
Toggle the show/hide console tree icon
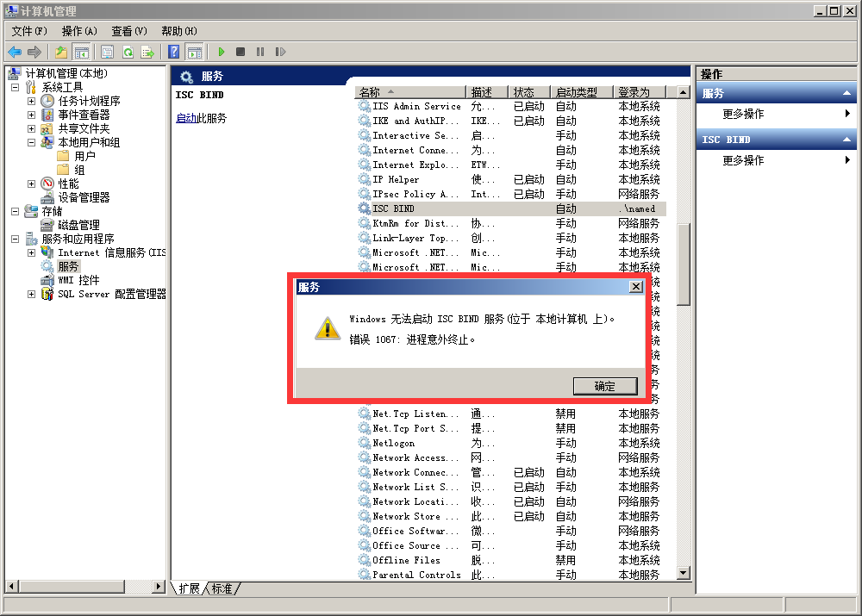coord(81,53)
